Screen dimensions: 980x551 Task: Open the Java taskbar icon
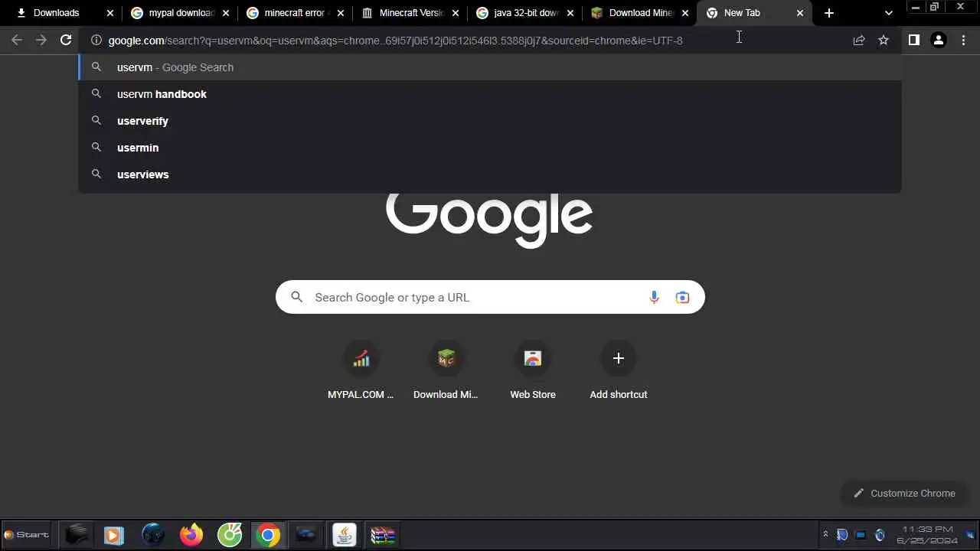pyautogui.click(x=345, y=534)
